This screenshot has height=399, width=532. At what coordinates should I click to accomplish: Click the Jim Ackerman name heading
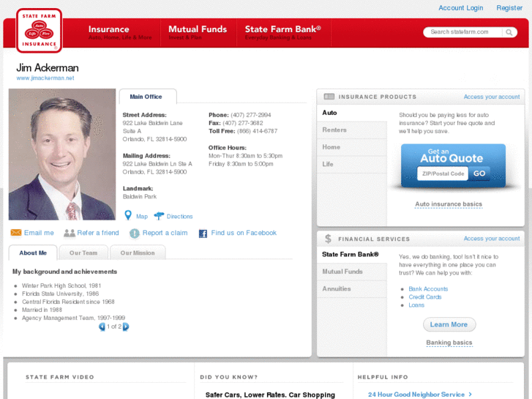coord(48,68)
